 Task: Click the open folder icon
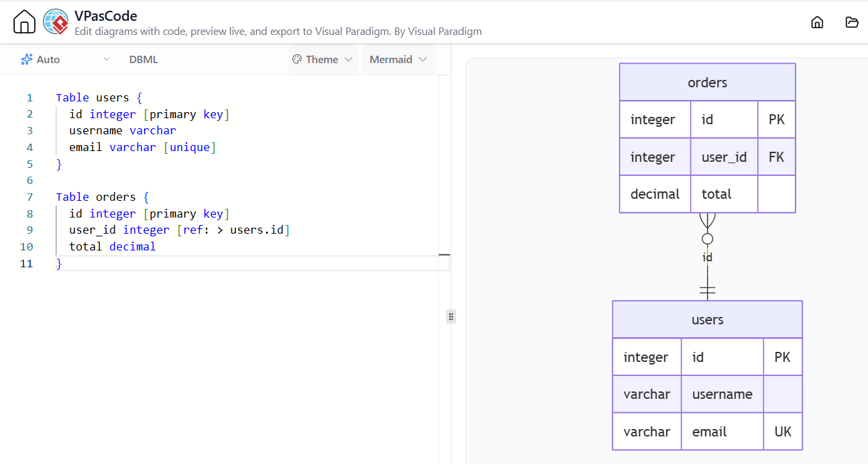(x=852, y=22)
